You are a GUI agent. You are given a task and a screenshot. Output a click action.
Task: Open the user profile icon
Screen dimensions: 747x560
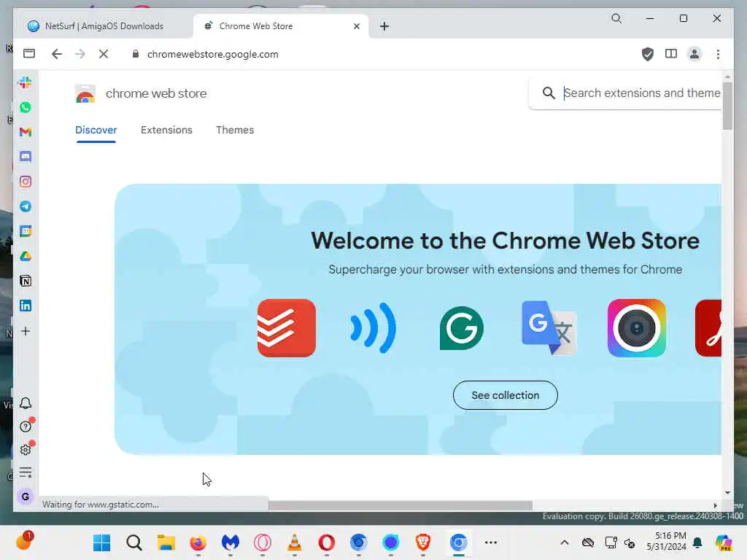[x=694, y=54]
